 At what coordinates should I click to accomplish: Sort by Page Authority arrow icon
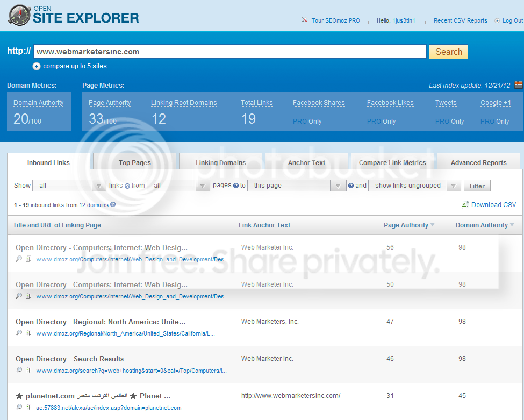coord(433,225)
